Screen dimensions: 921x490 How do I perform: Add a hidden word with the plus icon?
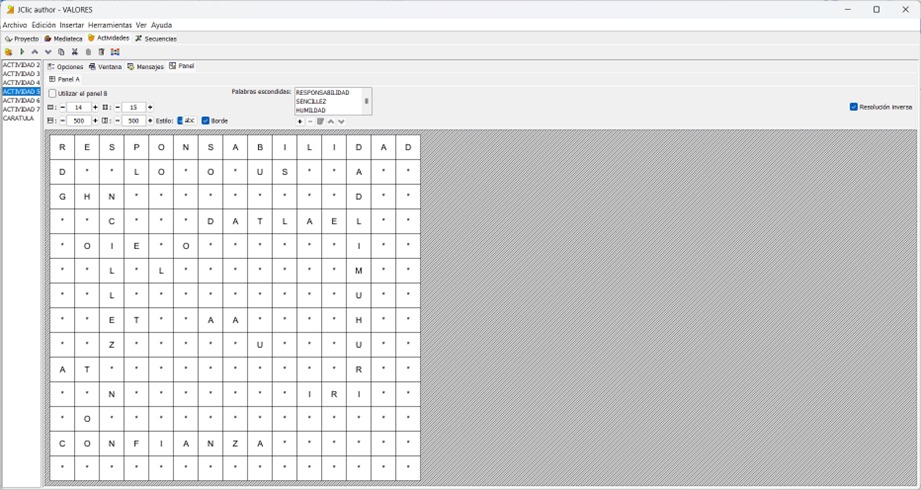(x=300, y=121)
